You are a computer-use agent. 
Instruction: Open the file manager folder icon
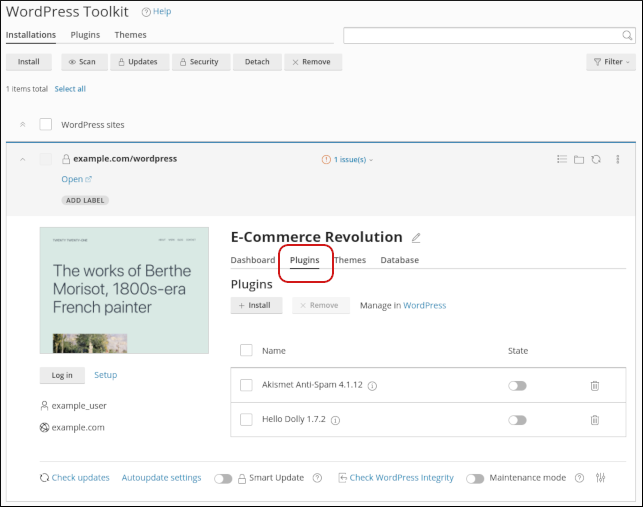click(579, 160)
